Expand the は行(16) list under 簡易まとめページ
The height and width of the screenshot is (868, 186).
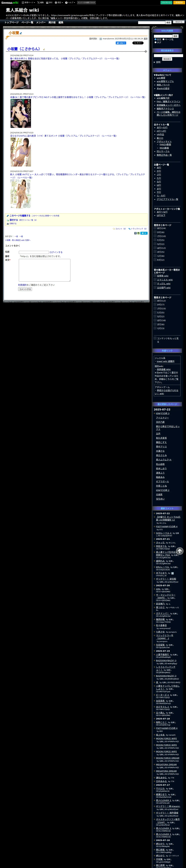coord(155,320)
